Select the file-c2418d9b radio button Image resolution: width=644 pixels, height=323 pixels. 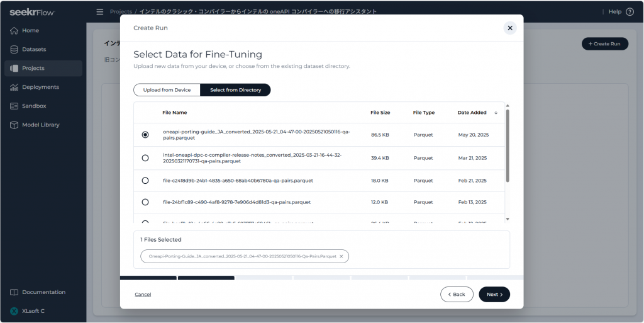point(145,181)
